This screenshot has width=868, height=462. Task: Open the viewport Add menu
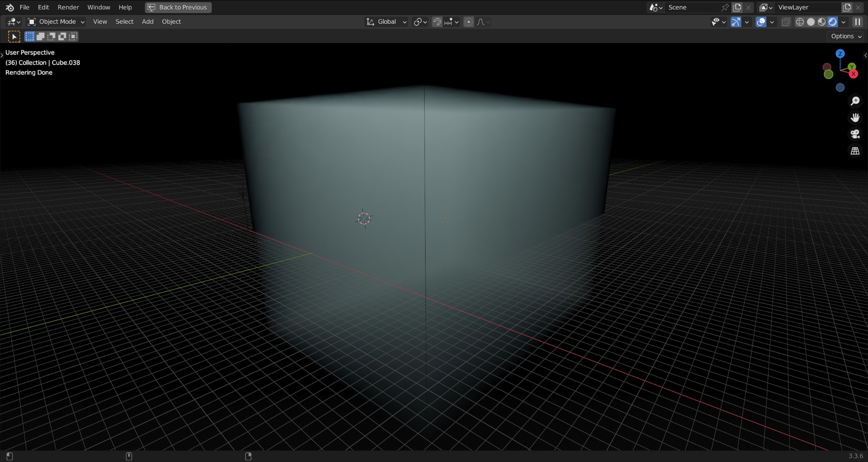coord(147,22)
